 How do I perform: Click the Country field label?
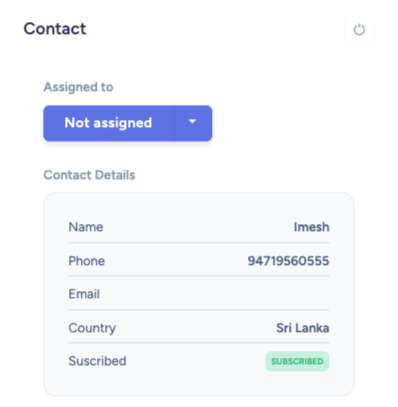coord(92,328)
